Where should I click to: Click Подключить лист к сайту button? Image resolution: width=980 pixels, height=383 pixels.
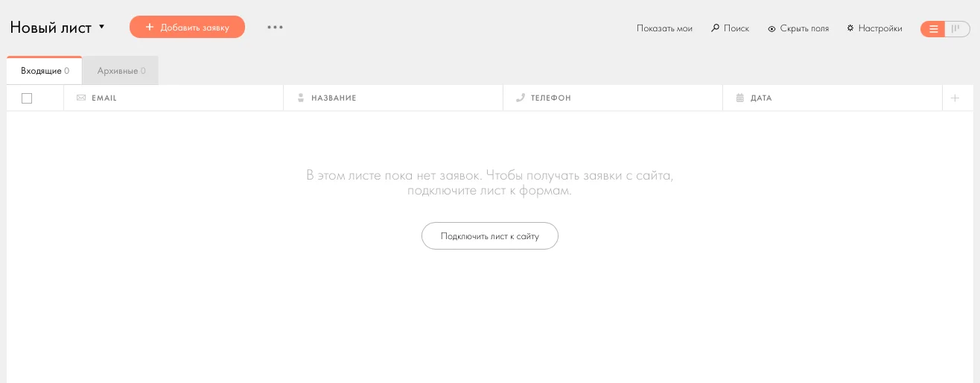tap(490, 235)
